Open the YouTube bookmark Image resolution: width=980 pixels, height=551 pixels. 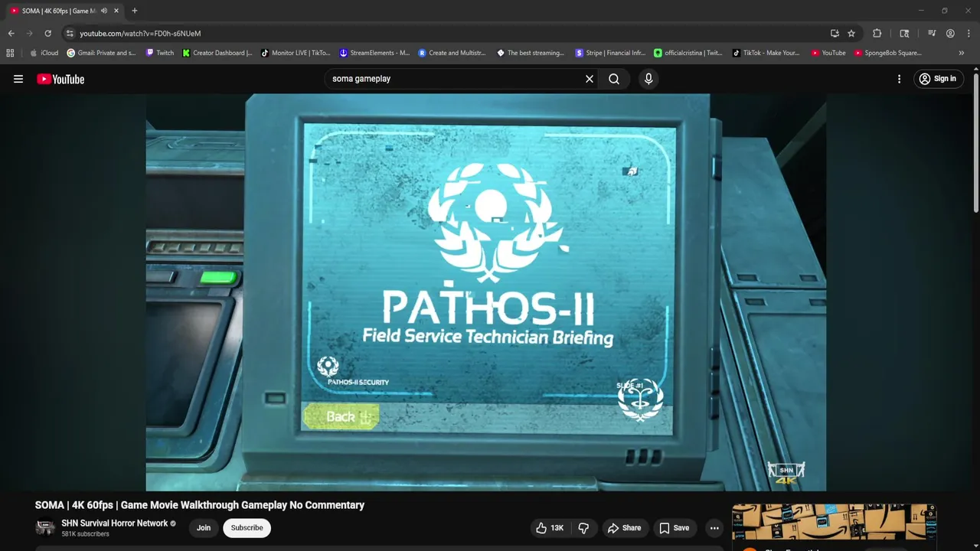[828, 53]
